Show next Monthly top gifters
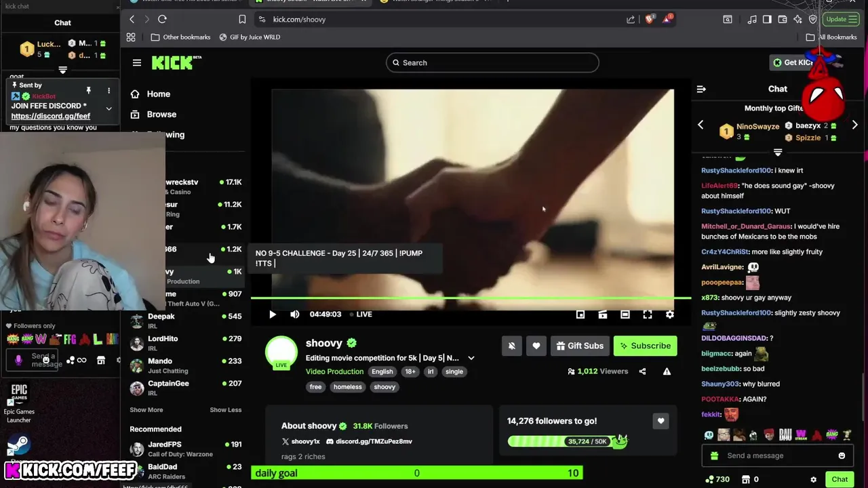The image size is (868, 488). click(x=854, y=125)
